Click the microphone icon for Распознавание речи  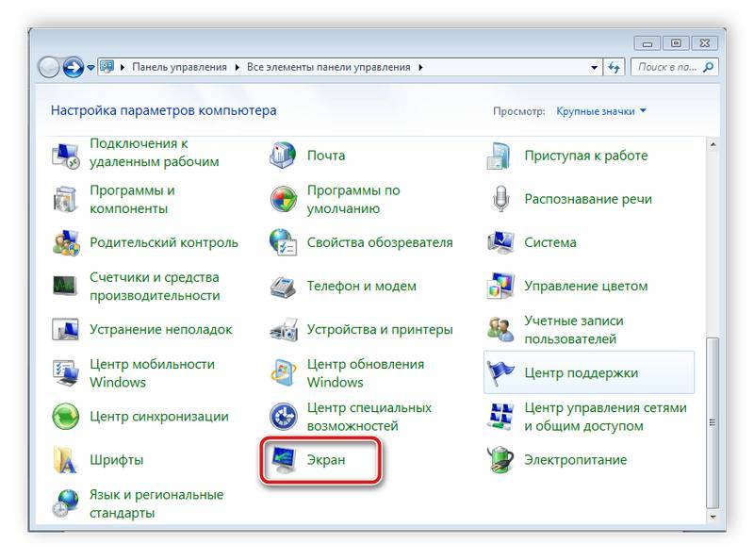500,199
